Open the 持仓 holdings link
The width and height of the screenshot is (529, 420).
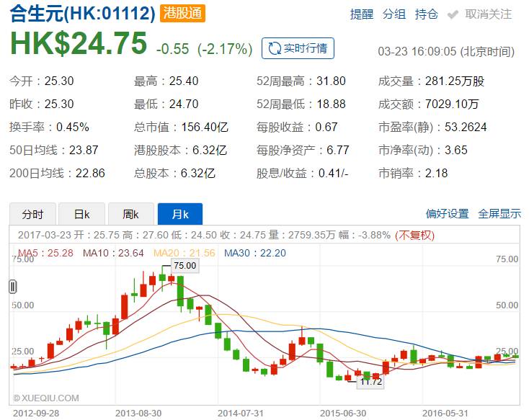tap(427, 14)
